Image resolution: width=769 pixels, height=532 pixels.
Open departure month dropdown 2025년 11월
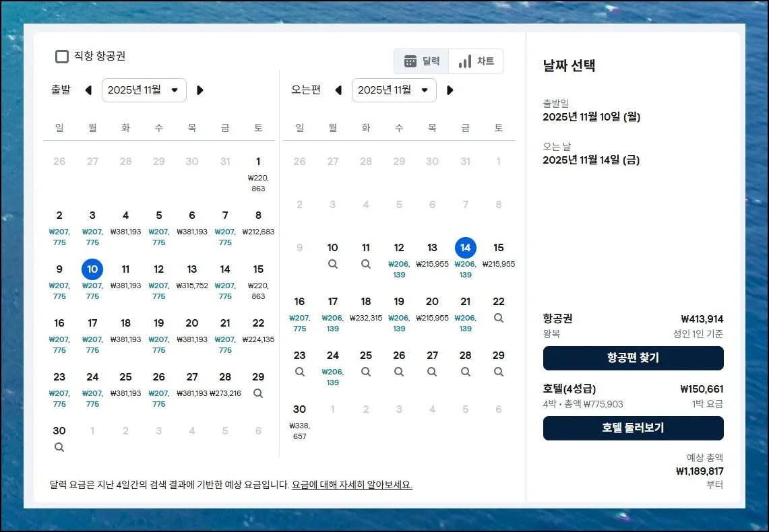(144, 90)
